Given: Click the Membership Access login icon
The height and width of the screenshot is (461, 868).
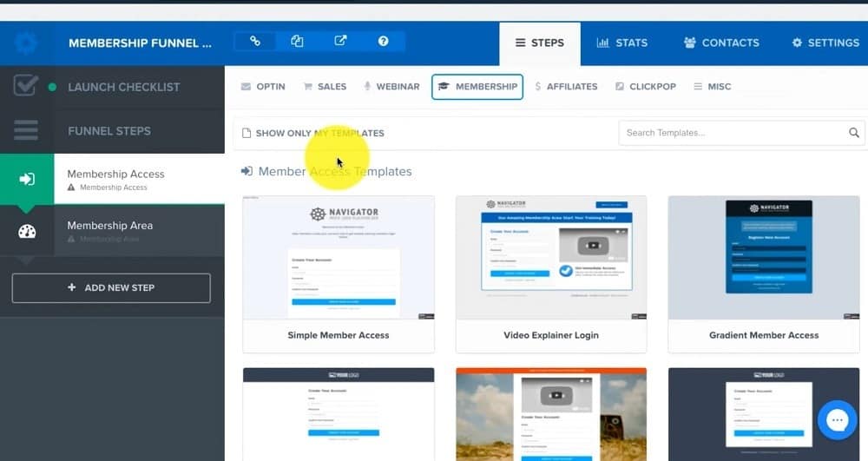Looking at the screenshot, I should [x=27, y=180].
